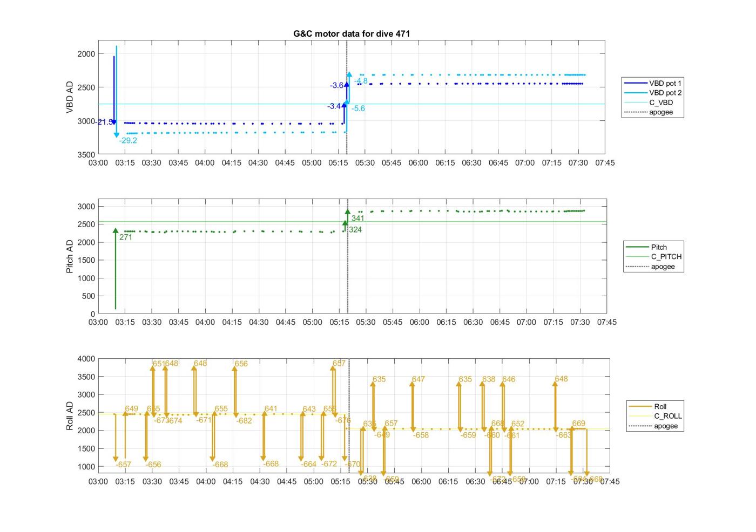756x532 pixels.
Task: Click the "3500" tick on VBD AD axis
Action: point(86,155)
